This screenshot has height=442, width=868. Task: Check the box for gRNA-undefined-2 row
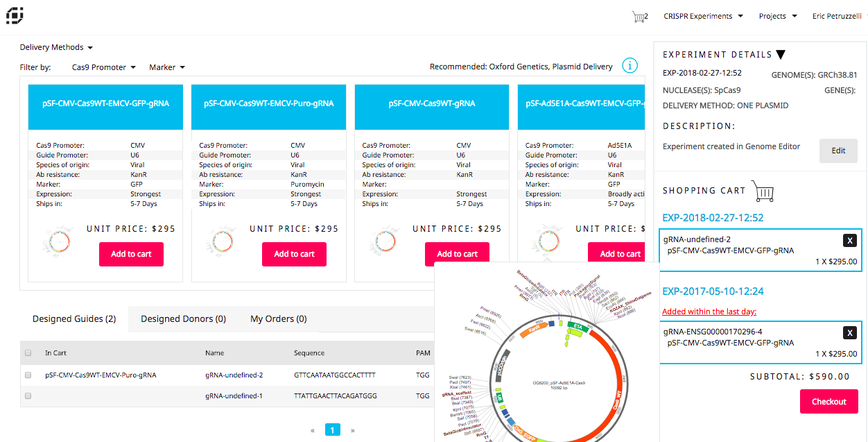pyautogui.click(x=28, y=375)
